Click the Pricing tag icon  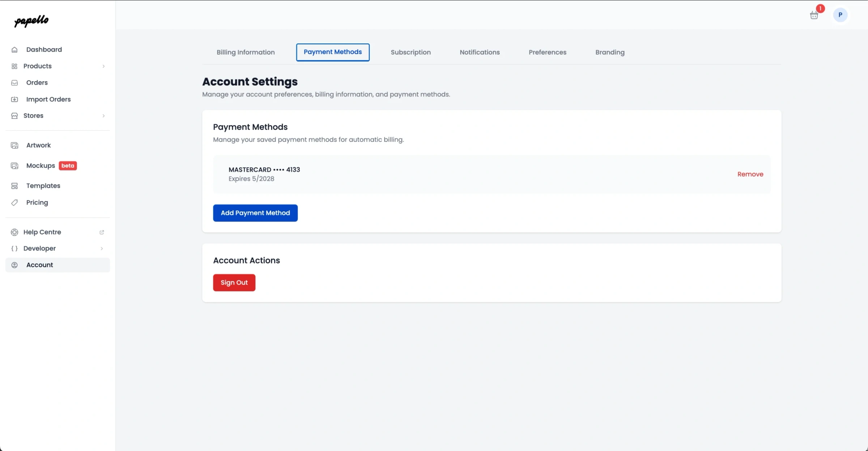[14, 202]
